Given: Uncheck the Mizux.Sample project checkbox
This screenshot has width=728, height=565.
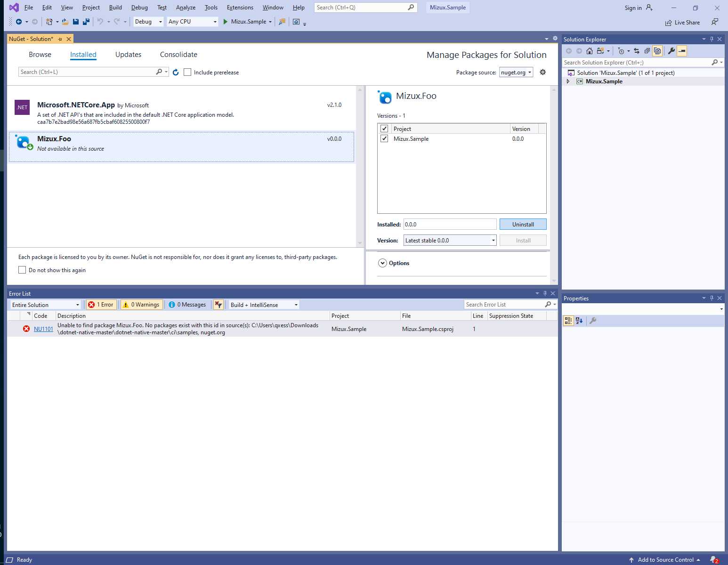Looking at the screenshot, I should tap(384, 138).
